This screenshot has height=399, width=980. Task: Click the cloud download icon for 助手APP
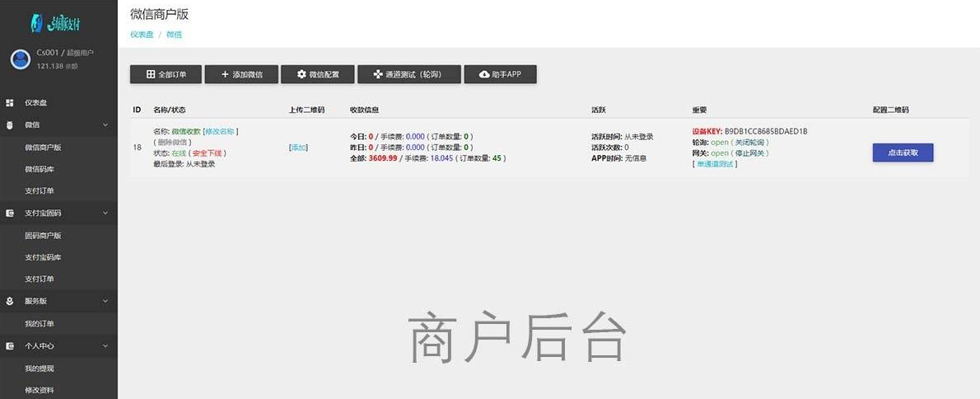[484, 74]
